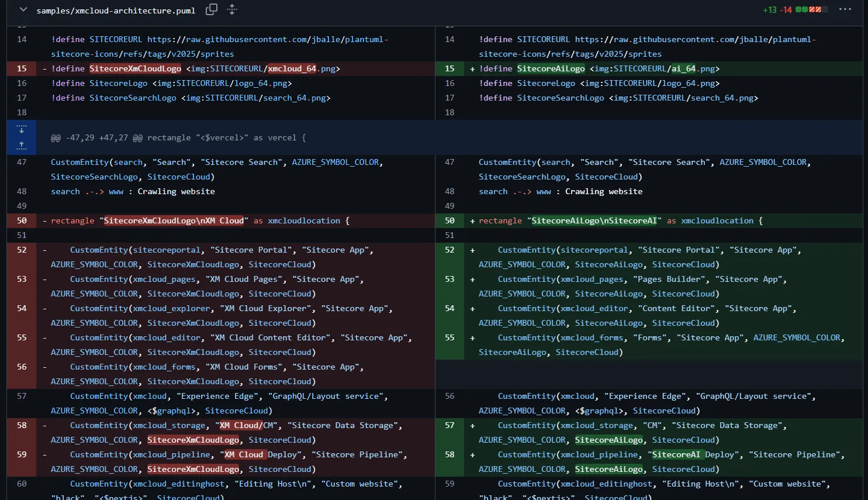Click the drag handle icon beside the filename
This screenshot has width=868, height=500.
click(x=232, y=9)
